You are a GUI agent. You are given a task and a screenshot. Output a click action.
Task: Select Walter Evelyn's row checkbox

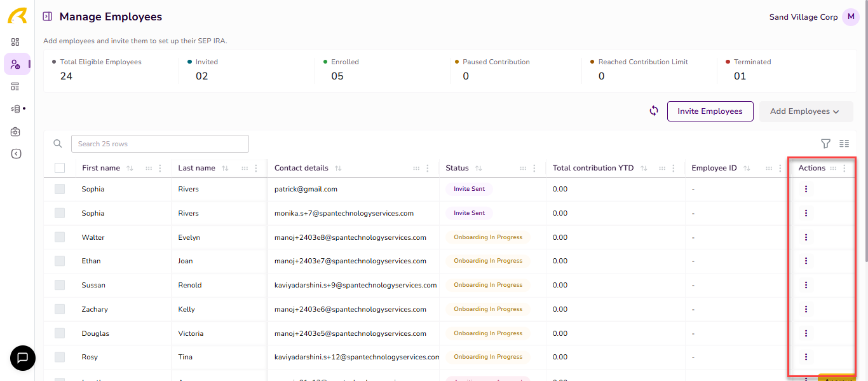pos(60,237)
